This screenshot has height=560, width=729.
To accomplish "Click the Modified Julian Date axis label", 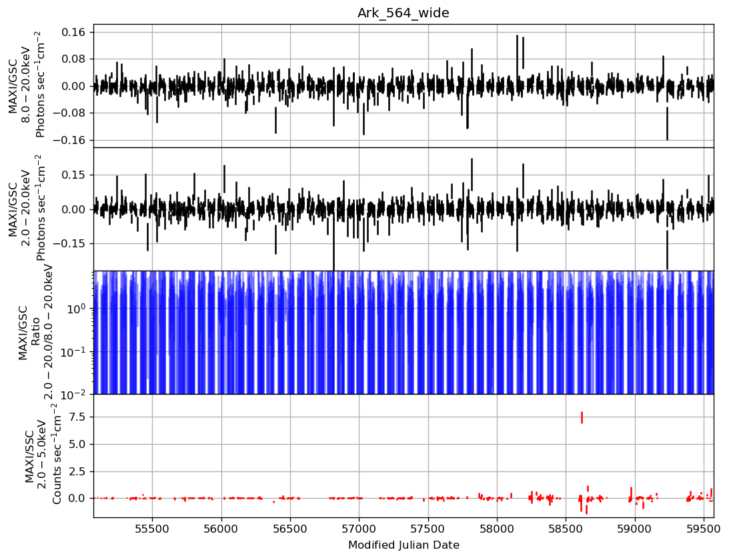I will (404, 545).
